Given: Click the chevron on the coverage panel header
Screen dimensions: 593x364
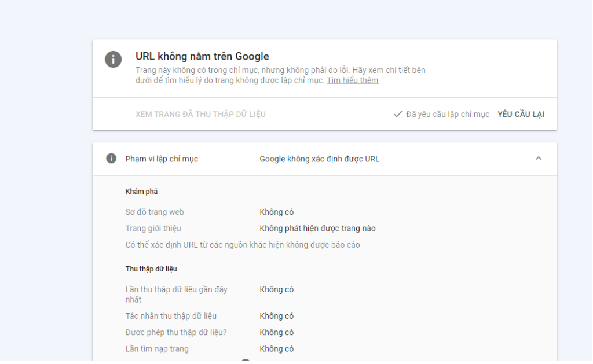Looking at the screenshot, I should [x=539, y=158].
